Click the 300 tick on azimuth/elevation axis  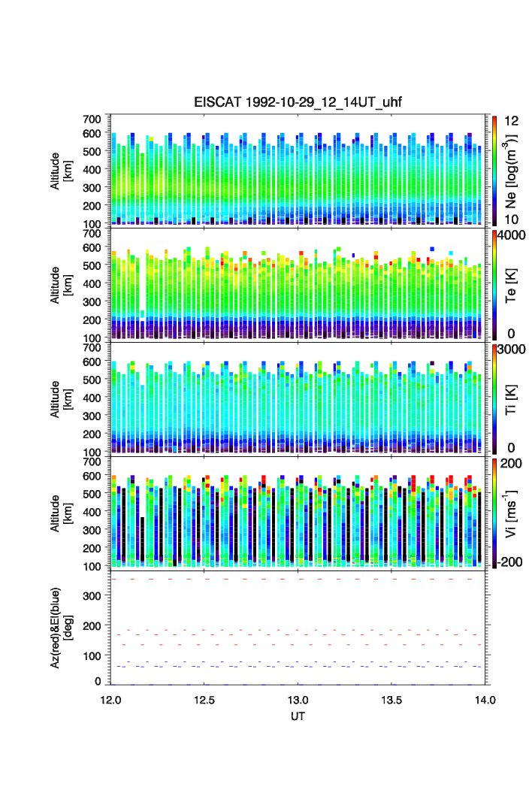pos(92,596)
